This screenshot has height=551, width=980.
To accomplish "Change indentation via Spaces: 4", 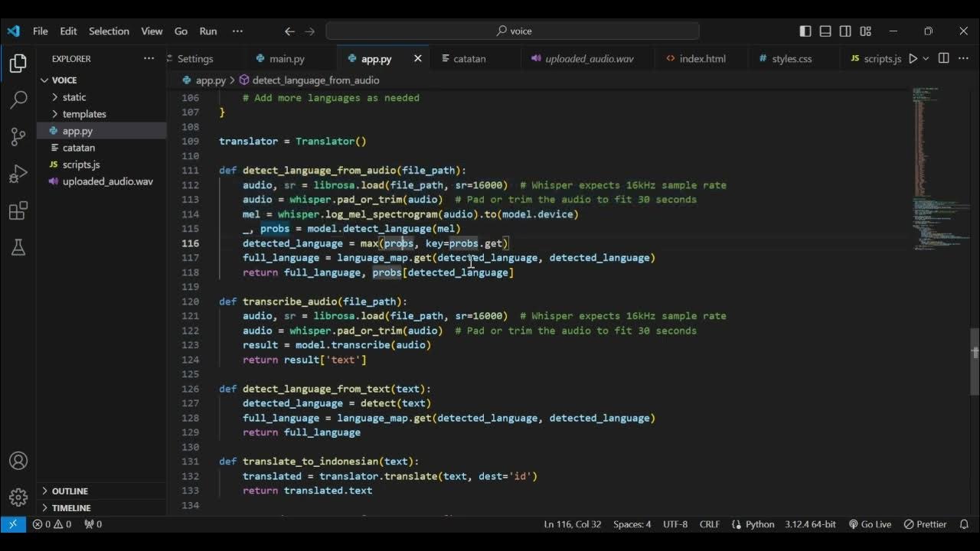I will (632, 524).
